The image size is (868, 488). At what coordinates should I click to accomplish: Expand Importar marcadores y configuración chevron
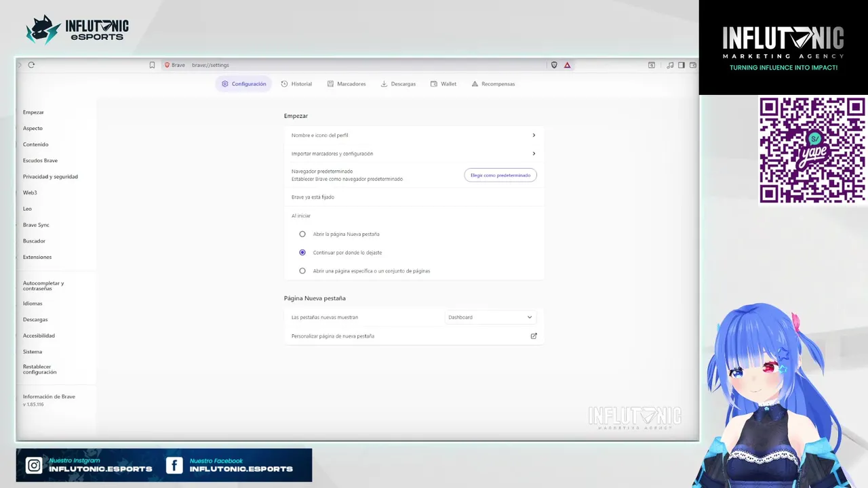click(534, 153)
